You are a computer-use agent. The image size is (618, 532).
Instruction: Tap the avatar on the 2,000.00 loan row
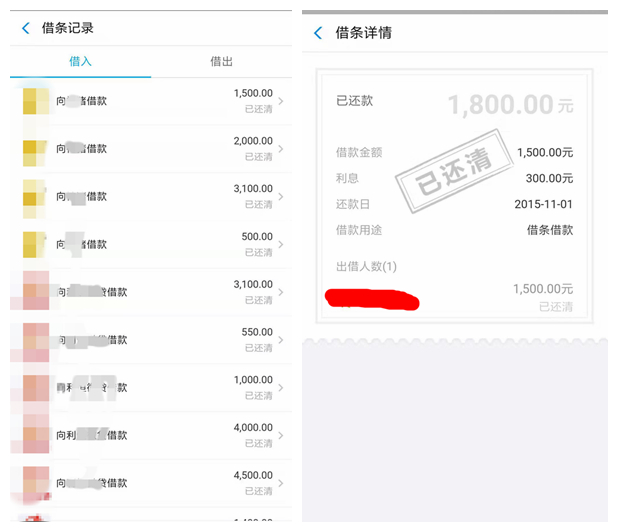pyautogui.click(x=35, y=149)
